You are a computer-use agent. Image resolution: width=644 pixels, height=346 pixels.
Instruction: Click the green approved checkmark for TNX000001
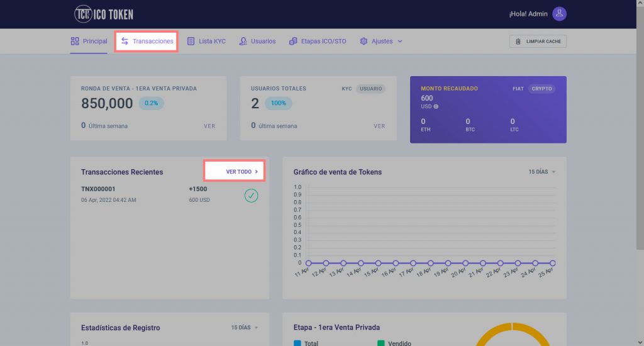(251, 196)
